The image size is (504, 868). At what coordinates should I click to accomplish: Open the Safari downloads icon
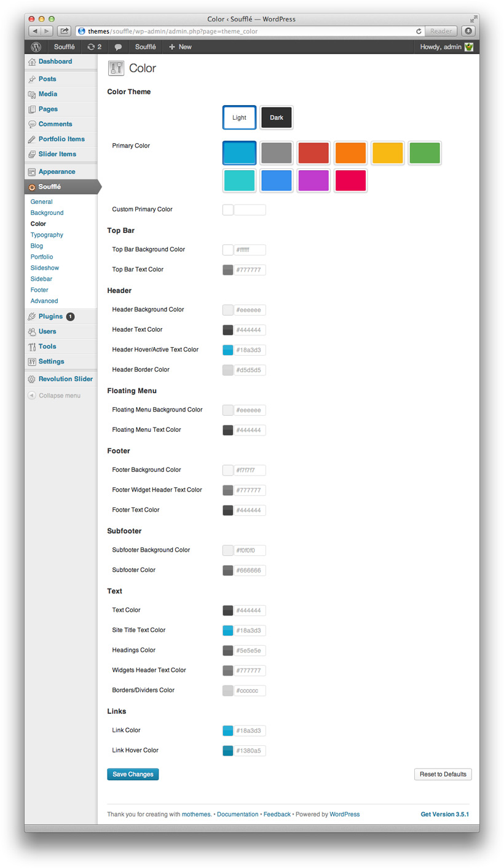point(469,31)
